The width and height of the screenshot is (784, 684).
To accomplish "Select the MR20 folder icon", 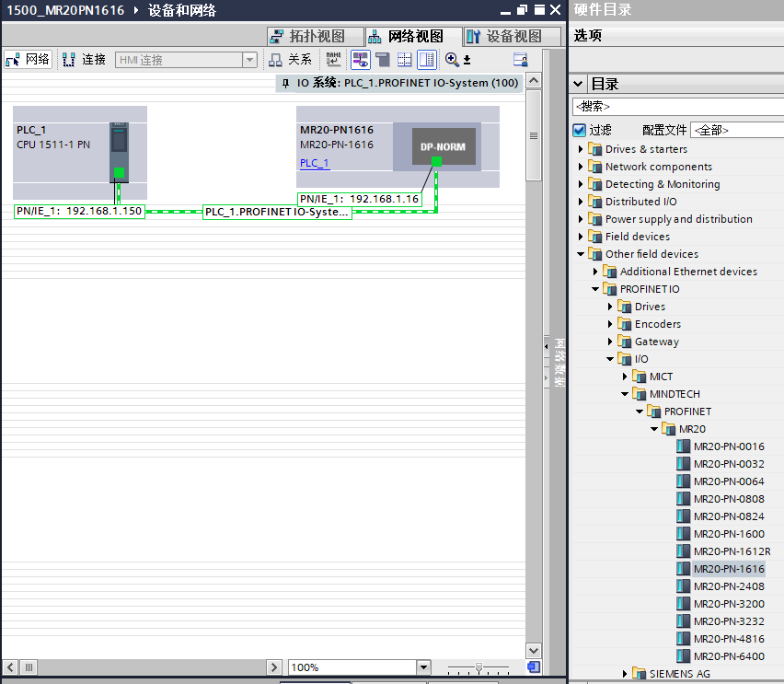I will coord(668,429).
